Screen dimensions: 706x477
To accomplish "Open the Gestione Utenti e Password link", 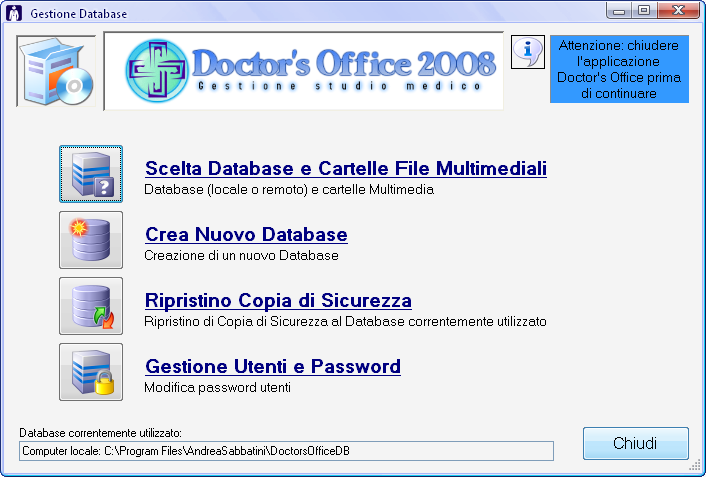I will [273, 366].
